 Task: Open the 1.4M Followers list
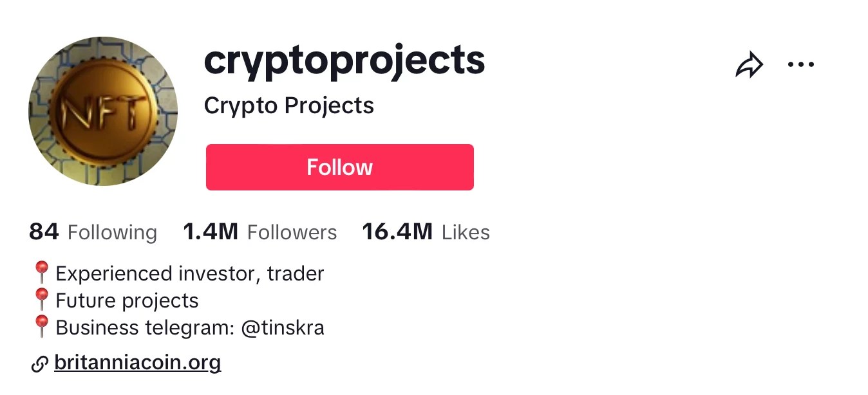point(260,232)
